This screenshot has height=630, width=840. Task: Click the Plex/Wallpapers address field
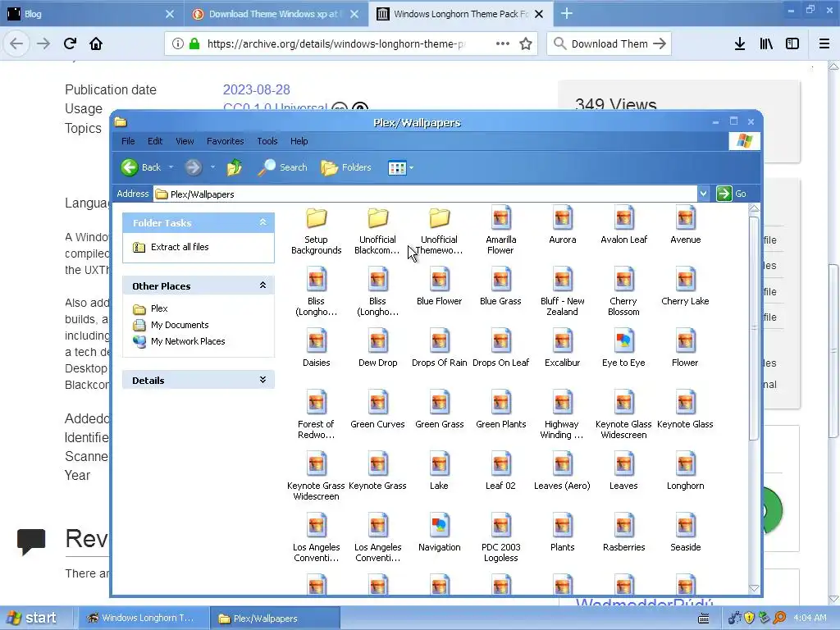(426, 194)
